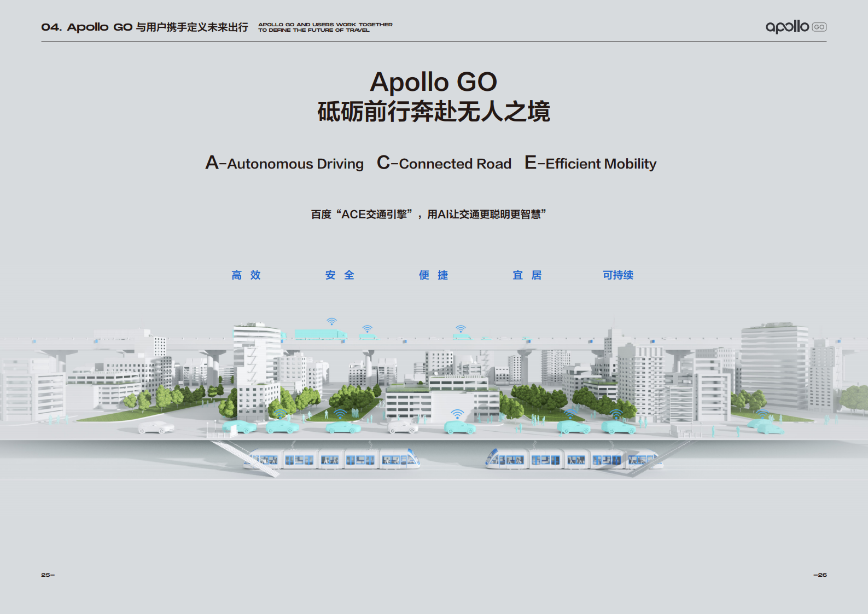Click the '砥砺前行奔赴无人之境' headline
The height and width of the screenshot is (614, 868).
[434, 112]
